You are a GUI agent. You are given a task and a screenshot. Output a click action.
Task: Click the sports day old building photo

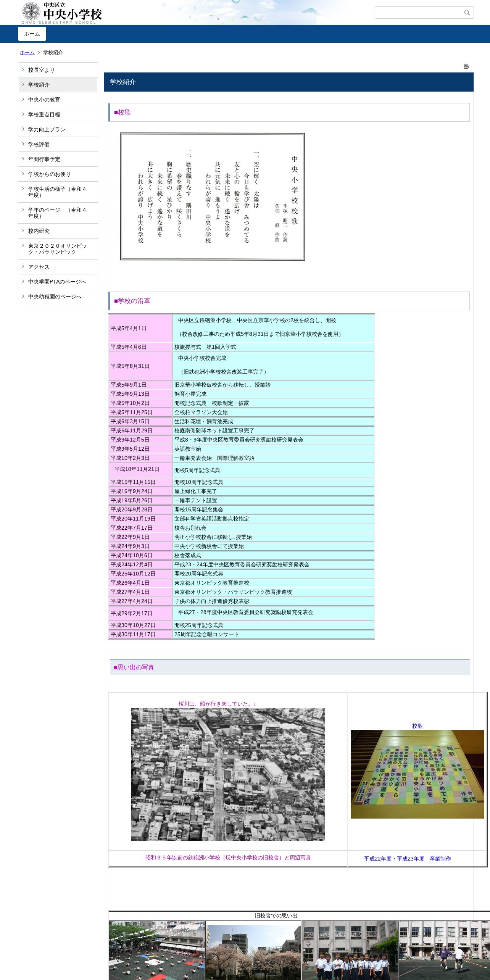pyautogui.click(x=157, y=950)
